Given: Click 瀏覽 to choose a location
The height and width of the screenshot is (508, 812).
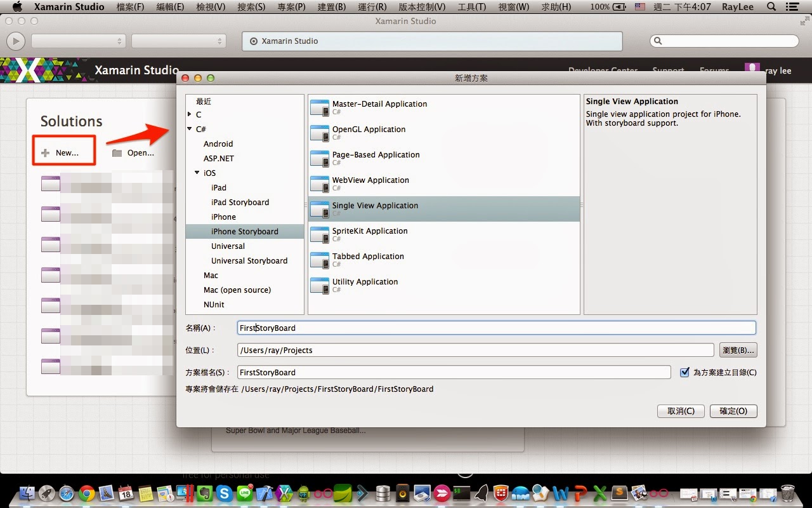Looking at the screenshot, I should point(738,350).
